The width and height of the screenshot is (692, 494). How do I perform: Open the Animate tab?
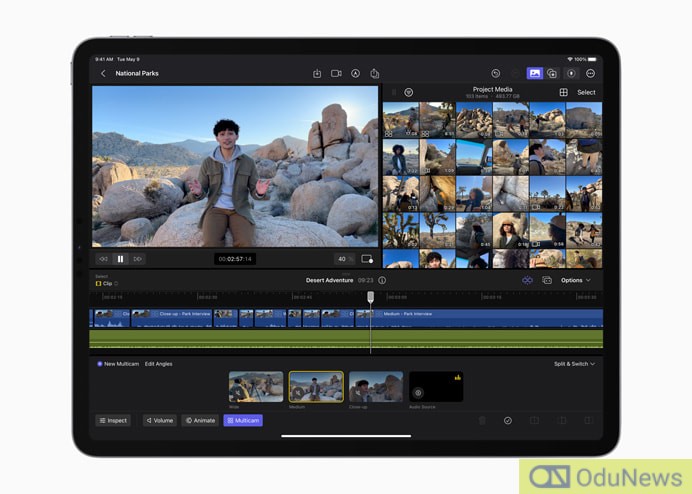[x=200, y=420]
